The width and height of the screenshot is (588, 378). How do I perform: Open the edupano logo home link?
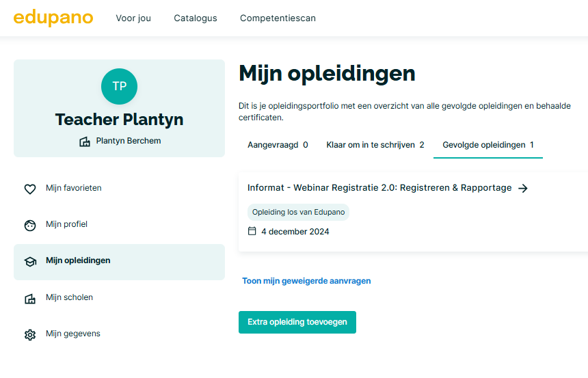tap(53, 18)
